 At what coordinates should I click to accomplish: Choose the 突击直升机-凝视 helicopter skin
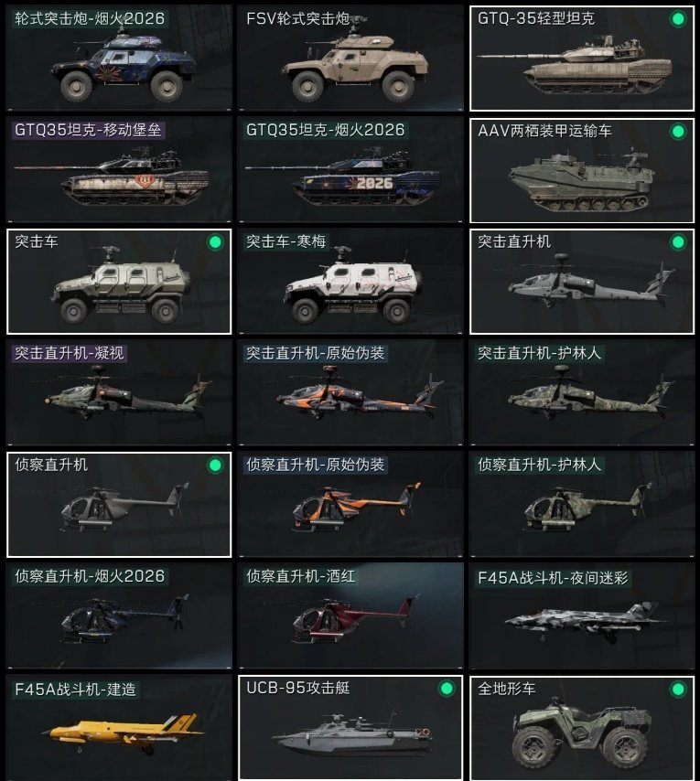click(x=119, y=392)
